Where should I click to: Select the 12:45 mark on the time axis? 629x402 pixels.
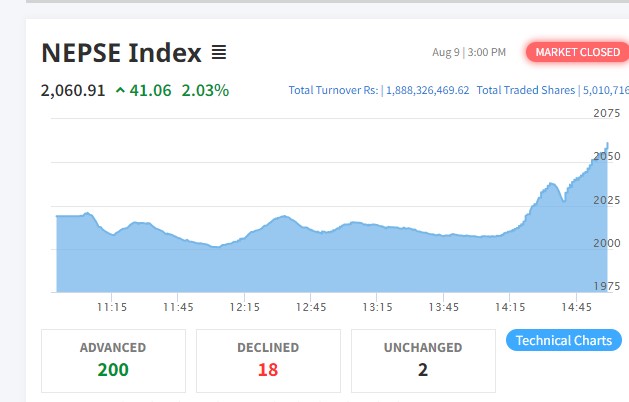(311, 307)
